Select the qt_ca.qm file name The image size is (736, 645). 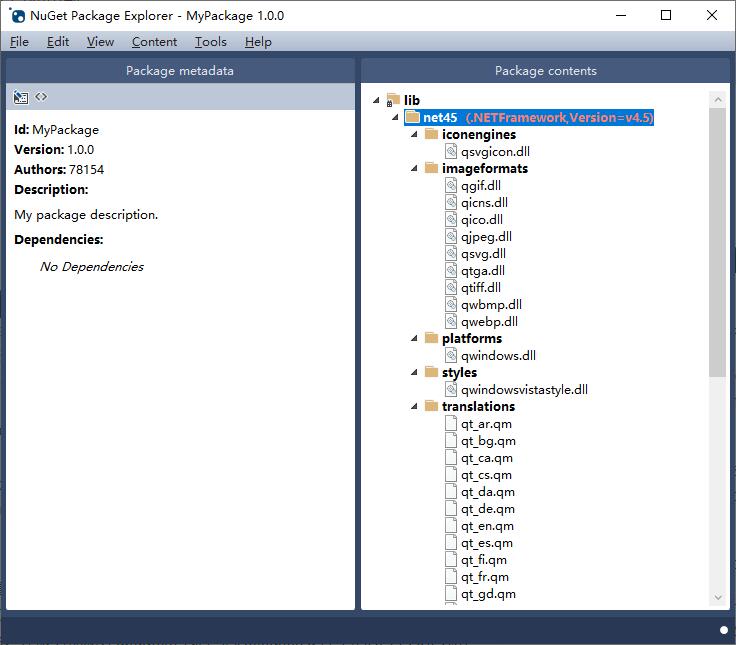pos(487,458)
